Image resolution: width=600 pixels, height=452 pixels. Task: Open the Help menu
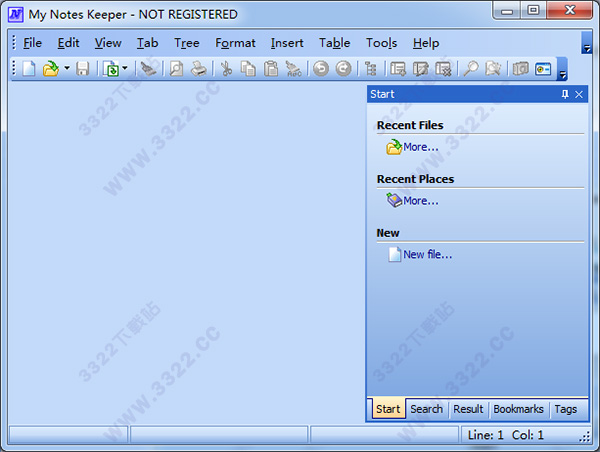pos(426,43)
